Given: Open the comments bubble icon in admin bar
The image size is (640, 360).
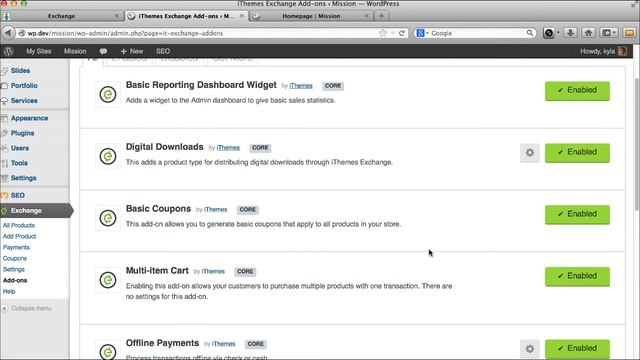Looking at the screenshot, I should tap(103, 51).
